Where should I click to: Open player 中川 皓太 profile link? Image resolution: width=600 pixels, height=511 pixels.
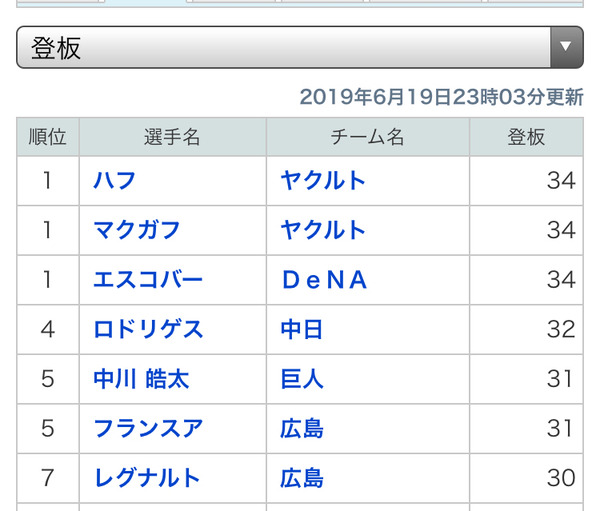(142, 379)
